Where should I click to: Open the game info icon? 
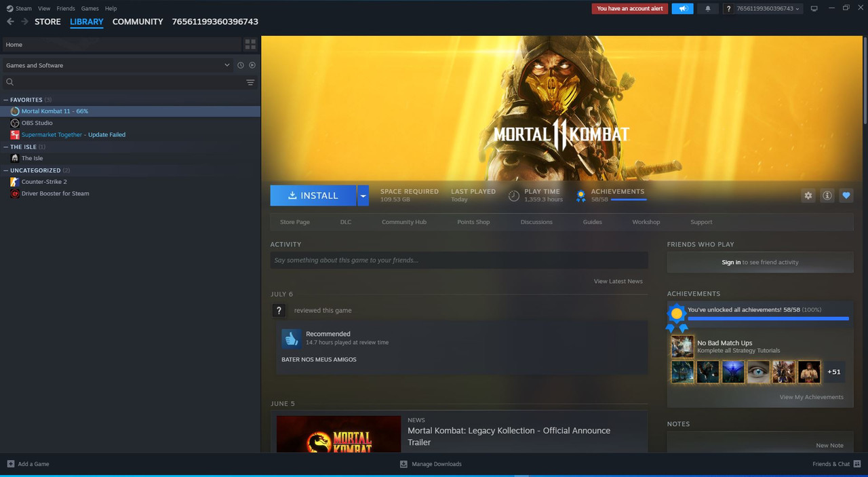point(827,195)
